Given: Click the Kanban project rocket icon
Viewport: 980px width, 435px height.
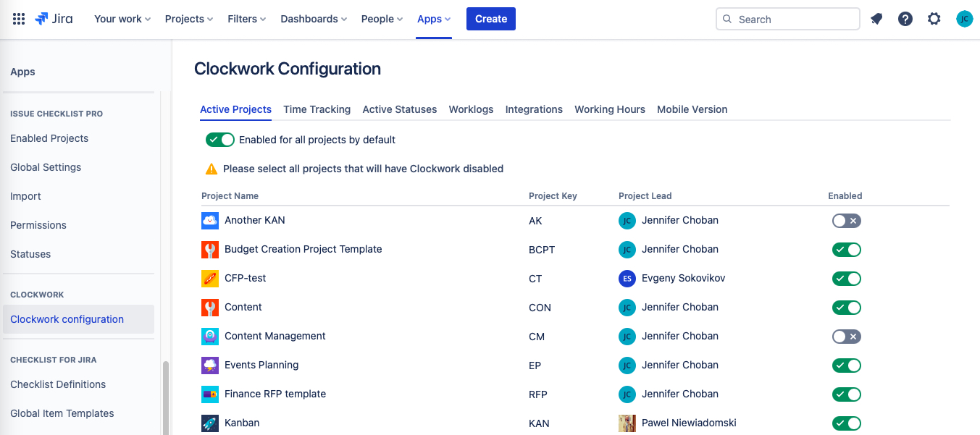Looking at the screenshot, I should coord(210,423).
